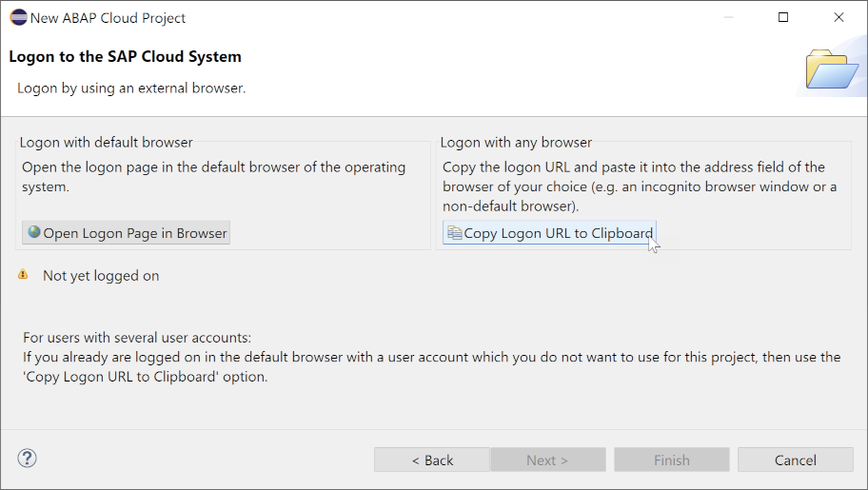Click the 'New ABAP Cloud Project' window title
868x490 pixels.
(108, 18)
